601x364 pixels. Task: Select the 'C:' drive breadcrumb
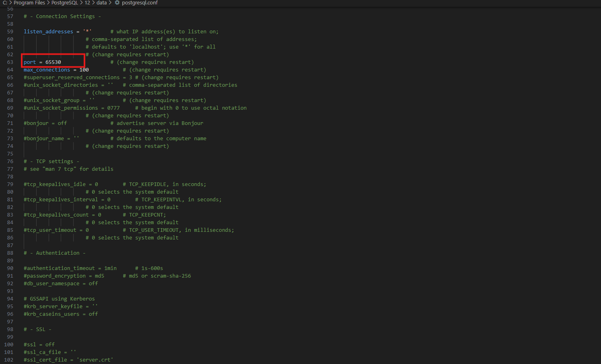5,3
